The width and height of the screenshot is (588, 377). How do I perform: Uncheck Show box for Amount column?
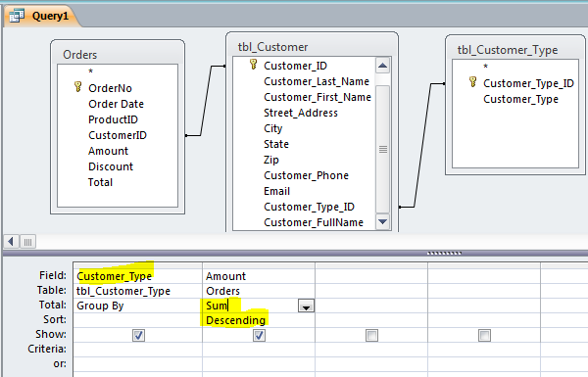(259, 336)
